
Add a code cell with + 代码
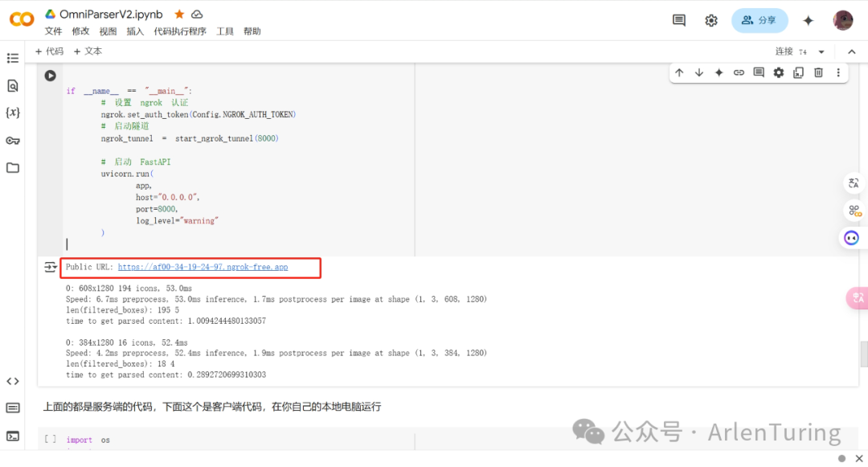pos(49,51)
